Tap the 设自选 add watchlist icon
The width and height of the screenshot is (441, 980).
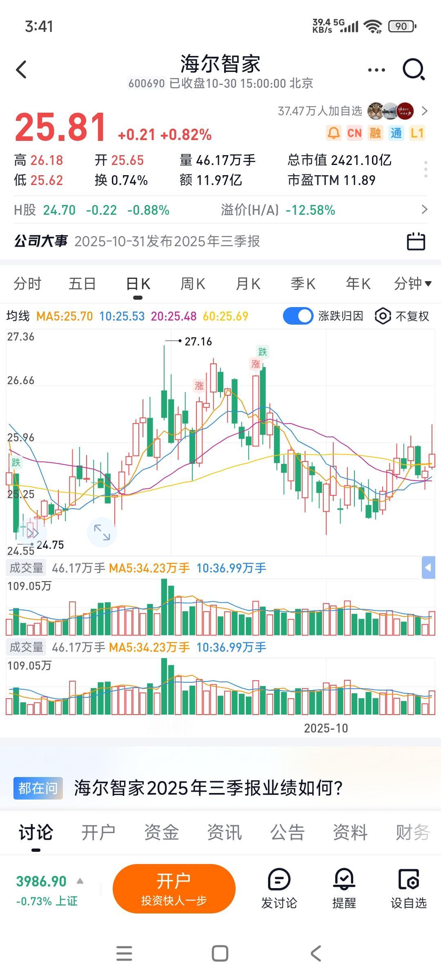click(409, 880)
